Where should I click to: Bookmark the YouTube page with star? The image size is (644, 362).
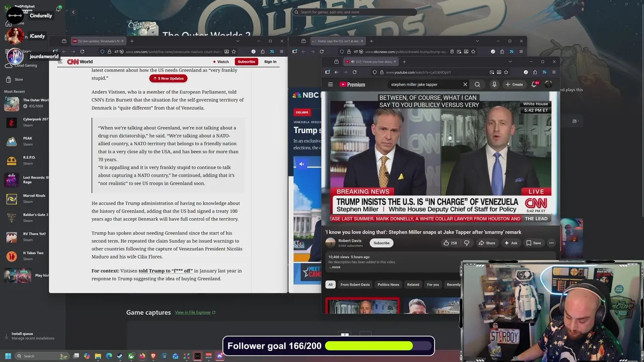tap(507, 72)
